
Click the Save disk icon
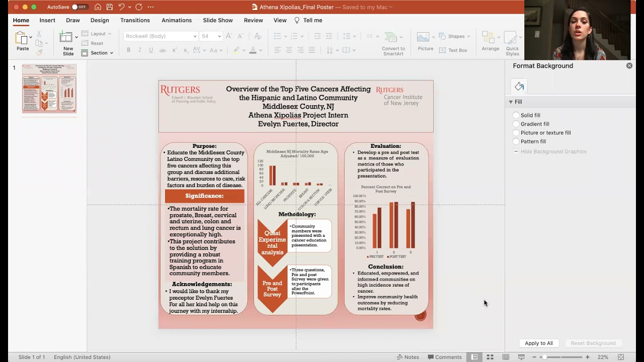coord(109,7)
